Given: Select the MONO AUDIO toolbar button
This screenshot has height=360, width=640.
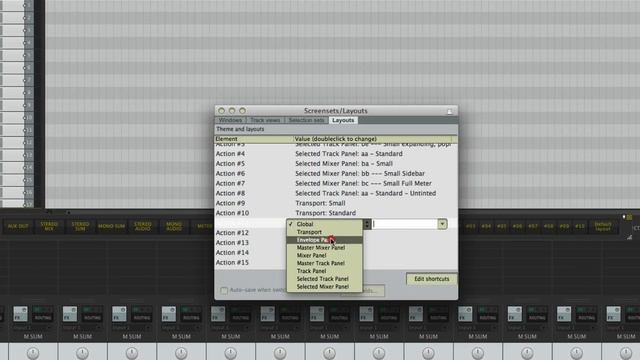Looking at the screenshot, I should tap(174, 226).
